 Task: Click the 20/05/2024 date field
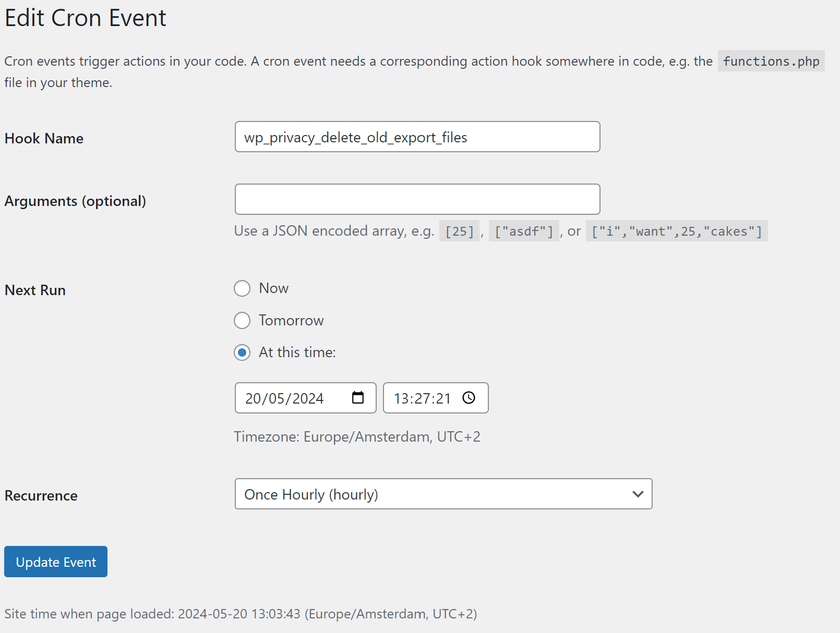[292, 398]
